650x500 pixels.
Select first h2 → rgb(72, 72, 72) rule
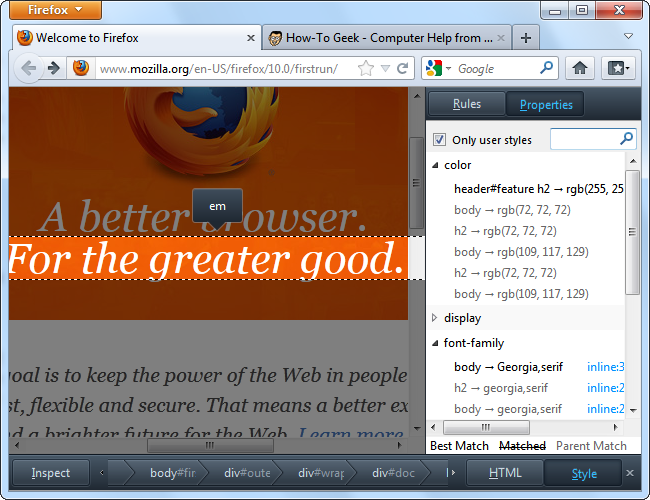505,231
